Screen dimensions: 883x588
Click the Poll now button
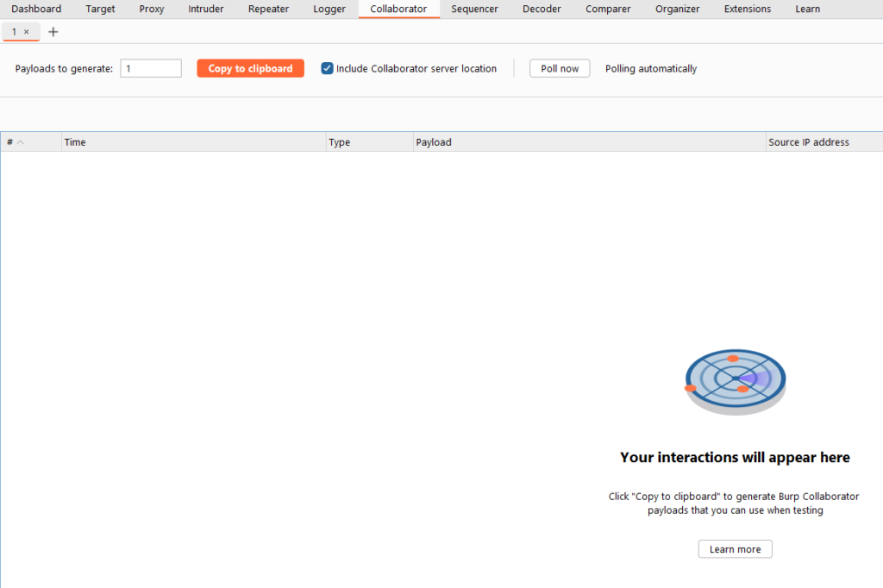click(x=559, y=68)
